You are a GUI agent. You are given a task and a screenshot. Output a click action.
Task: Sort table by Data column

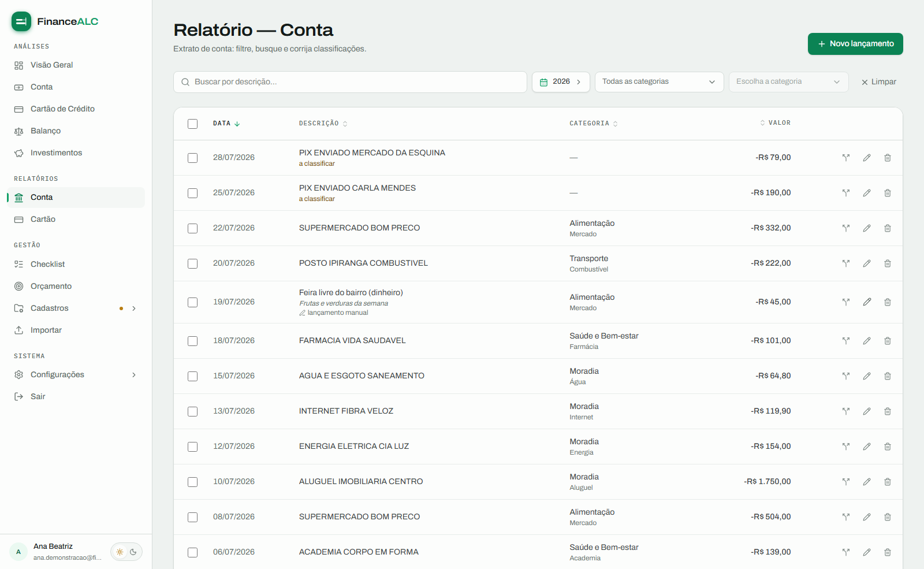(x=226, y=124)
